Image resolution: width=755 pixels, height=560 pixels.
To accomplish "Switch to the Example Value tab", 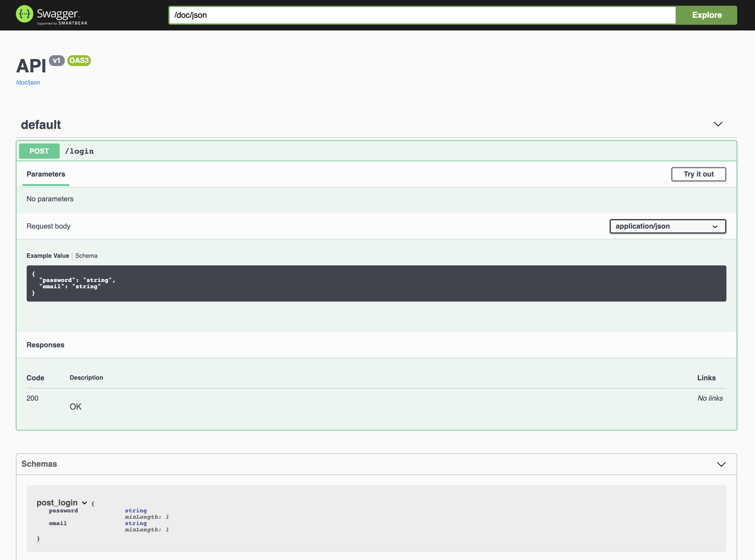I will point(48,256).
